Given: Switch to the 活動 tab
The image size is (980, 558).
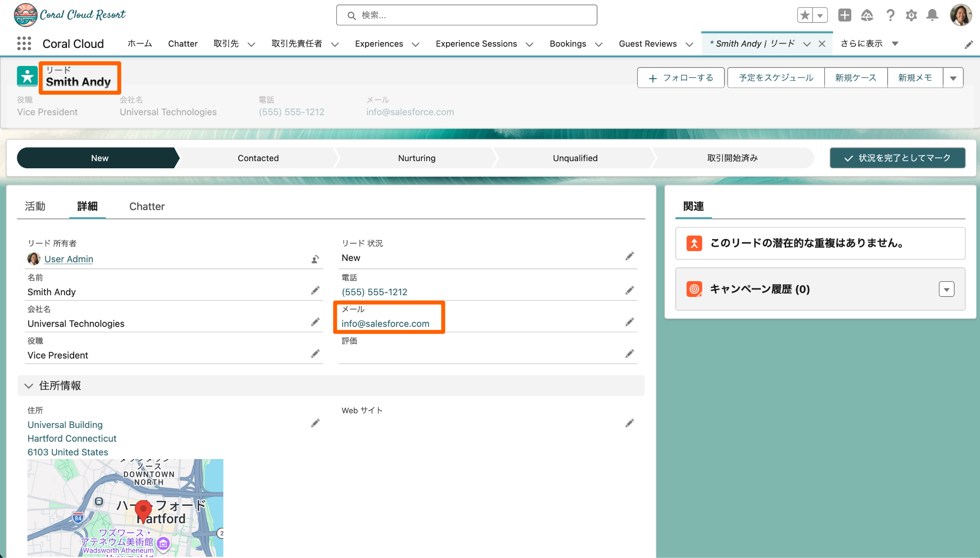Looking at the screenshot, I should tap(35, 206).
